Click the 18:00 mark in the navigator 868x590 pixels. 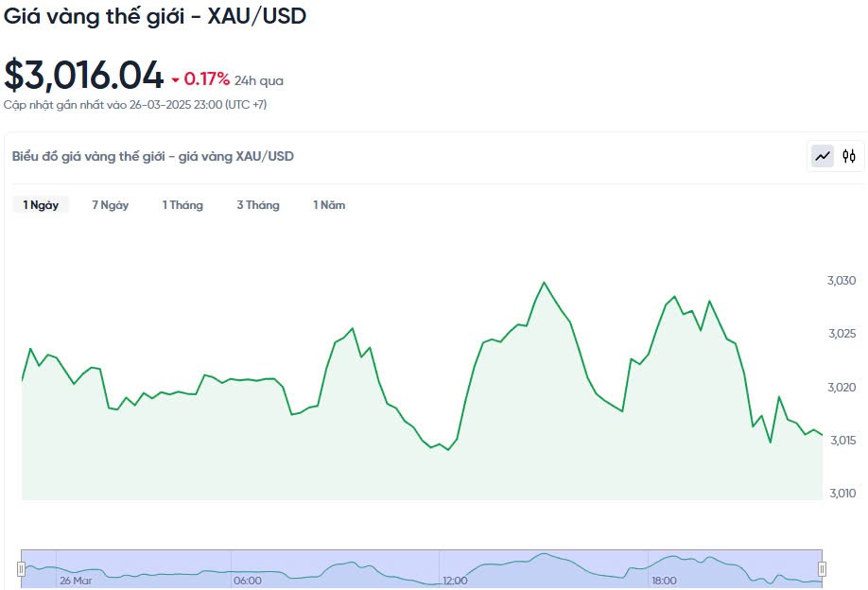click(x=664, y=581)
